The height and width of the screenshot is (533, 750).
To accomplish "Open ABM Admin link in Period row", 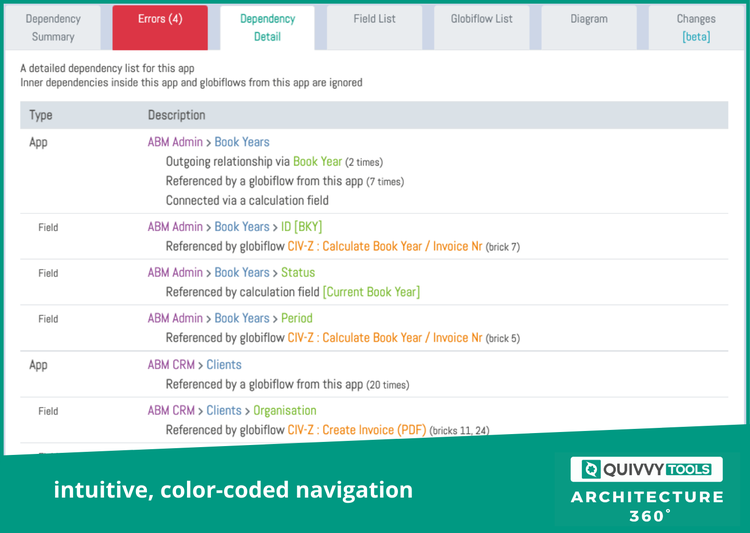I will tap(175, 318).
